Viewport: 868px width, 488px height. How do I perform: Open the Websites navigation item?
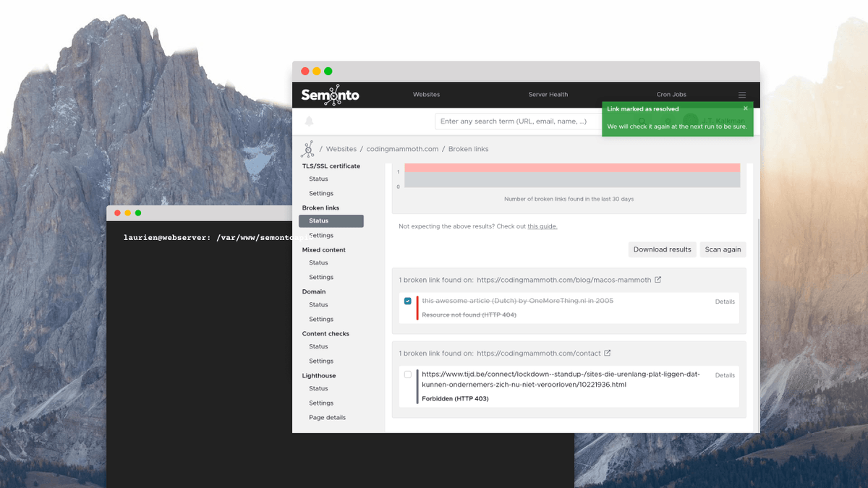click(426, 95)
